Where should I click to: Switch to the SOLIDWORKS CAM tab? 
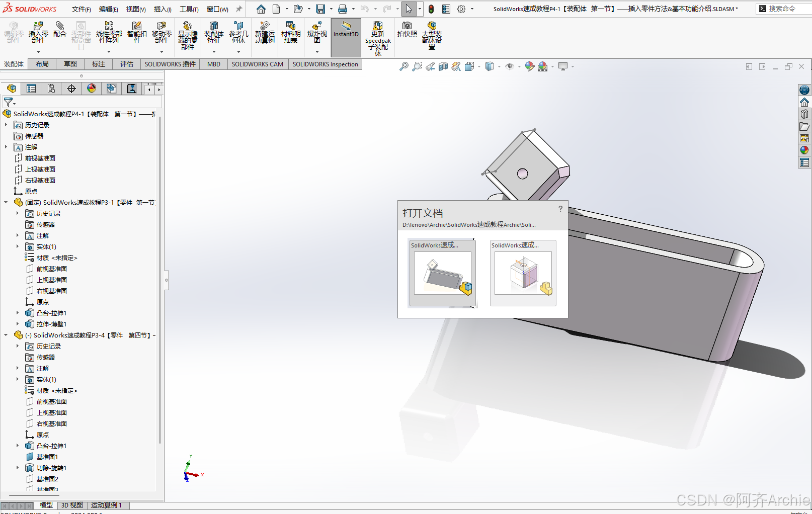(258, 64)
